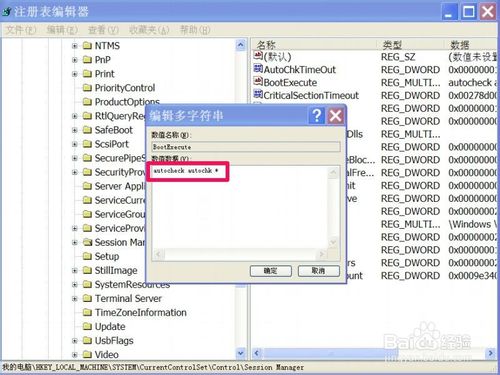
Task: Click the (默认) default string value icon
Action: pyautogui.click(x=258, y=55)
